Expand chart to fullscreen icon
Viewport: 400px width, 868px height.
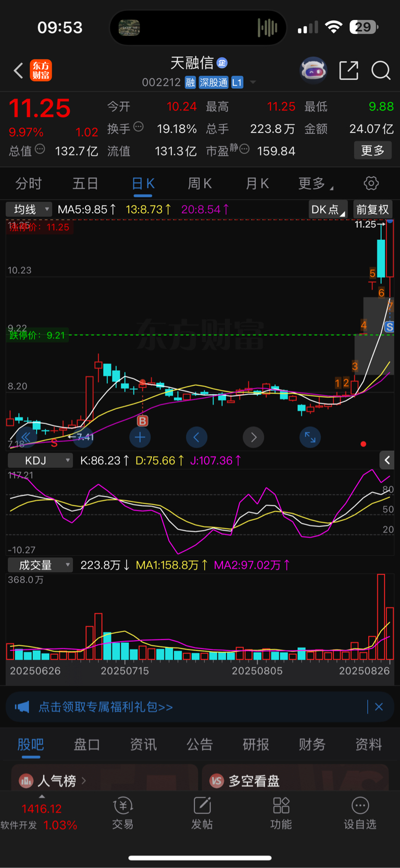310,437
